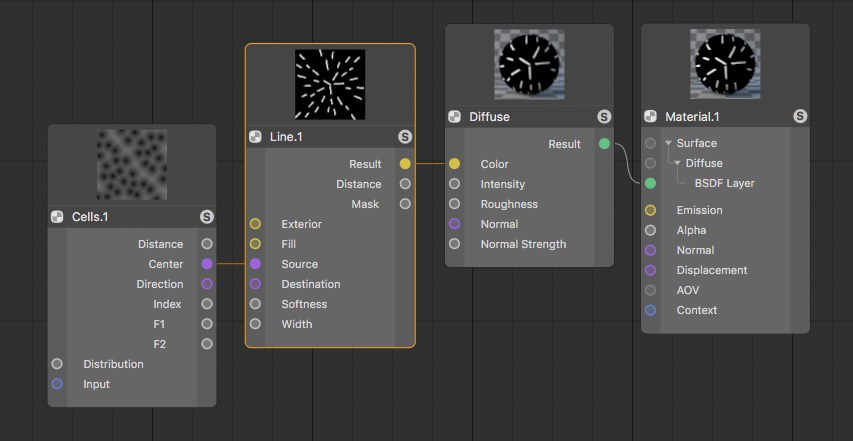
Task: Click the S solo icon on Line.1 node
Action: coord(405,137)
